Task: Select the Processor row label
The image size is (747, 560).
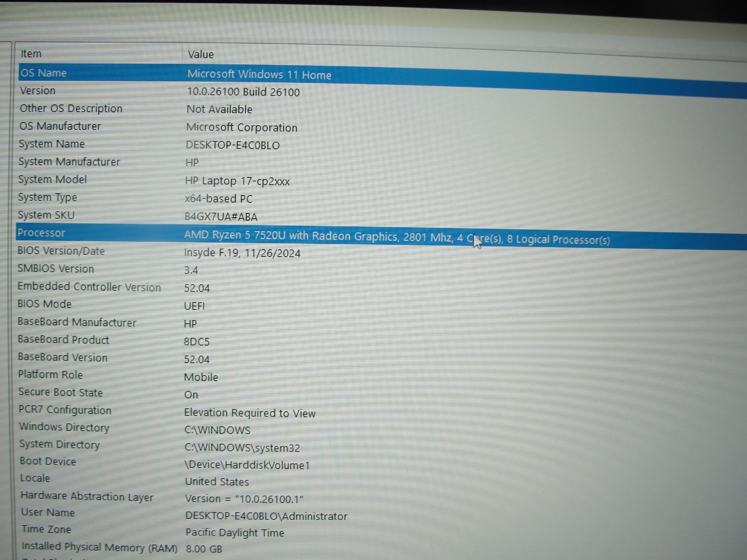Action: click(x=41, y=233)
